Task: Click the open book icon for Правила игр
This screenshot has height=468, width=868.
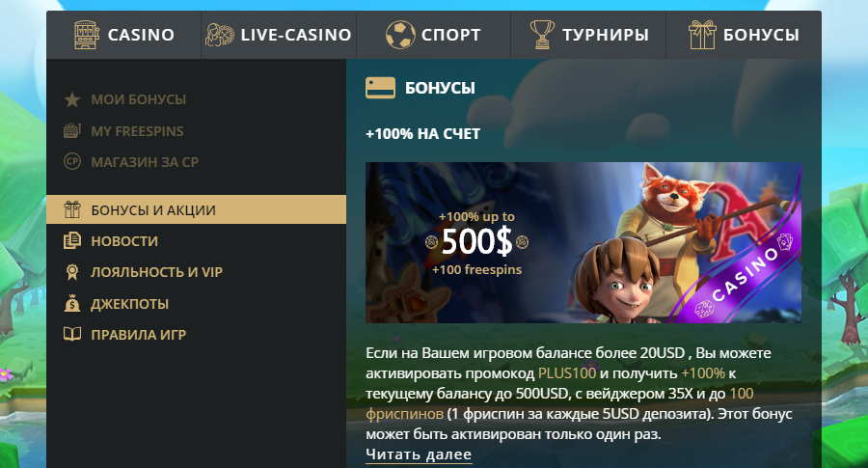Action: (x=72, y=334)
